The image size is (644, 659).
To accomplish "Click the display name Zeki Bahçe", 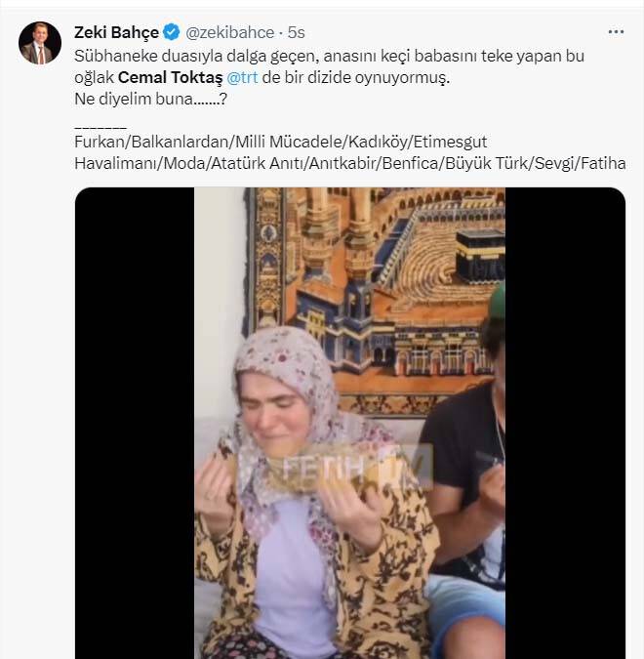I will 116,32.
